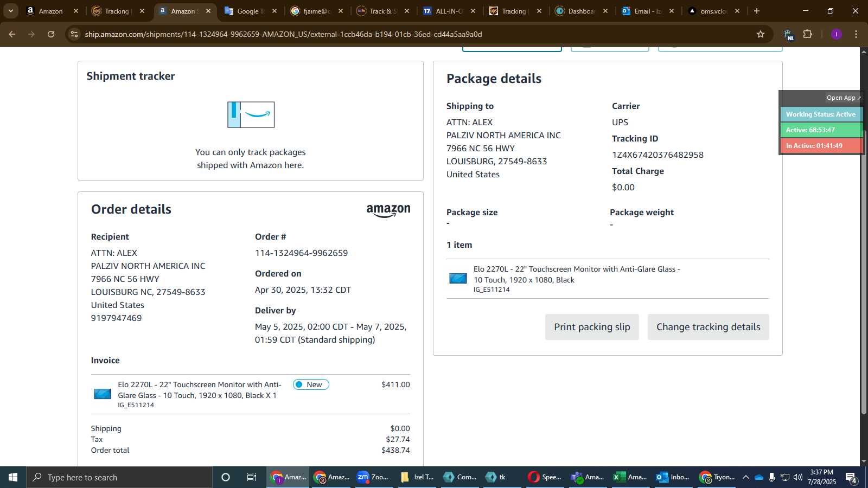Switch to the first Amazon tab

point(51,11)
